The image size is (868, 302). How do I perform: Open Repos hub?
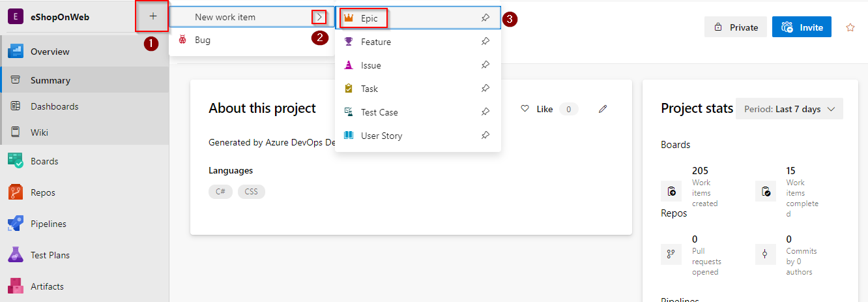coord(85,192)
